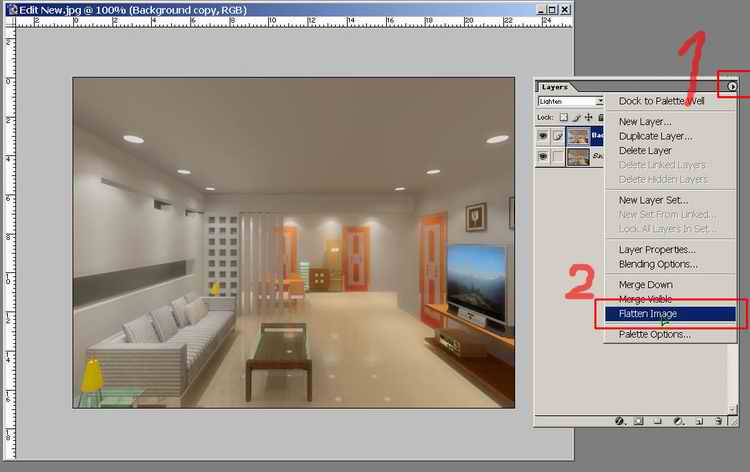Image resolution: width=750 pixels, height=472 pixels.
Task: Click the paintbrush indicator on Background copy layer
Action: point(557,136)
